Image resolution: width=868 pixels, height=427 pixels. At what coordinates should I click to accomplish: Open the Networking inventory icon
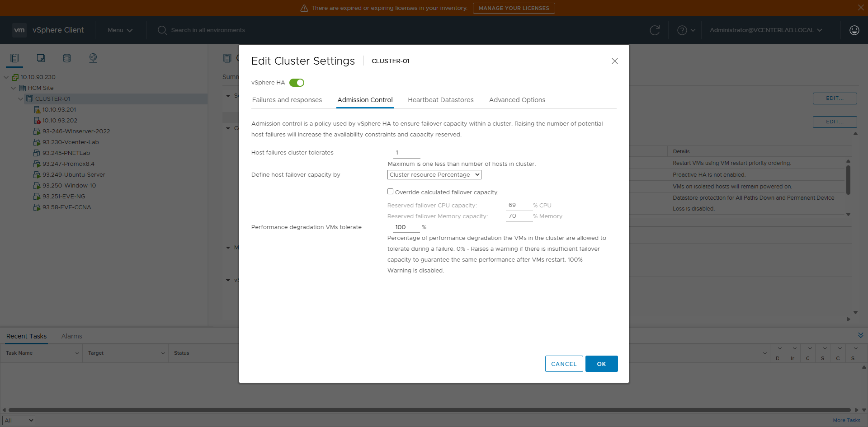coord(93,58)
